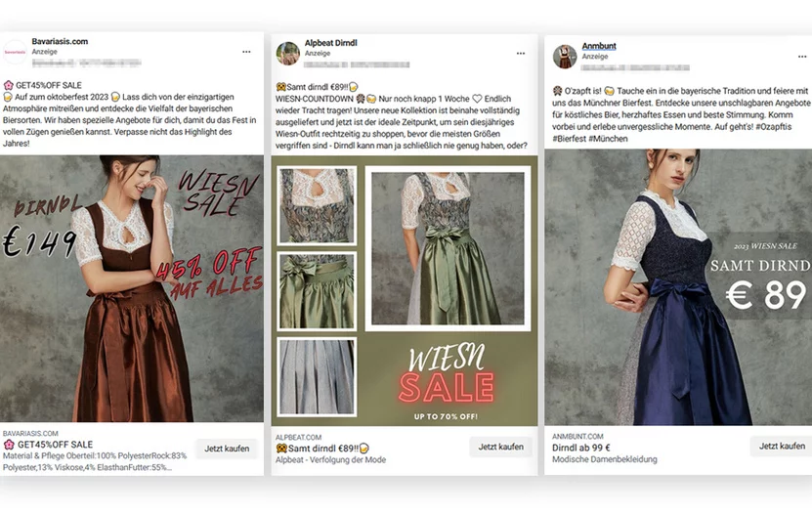Click GET45%OFF SALE headline below Bavariasis ad
Image resolution: width=812 pixels, height=514 pixels.
[54, 445]
